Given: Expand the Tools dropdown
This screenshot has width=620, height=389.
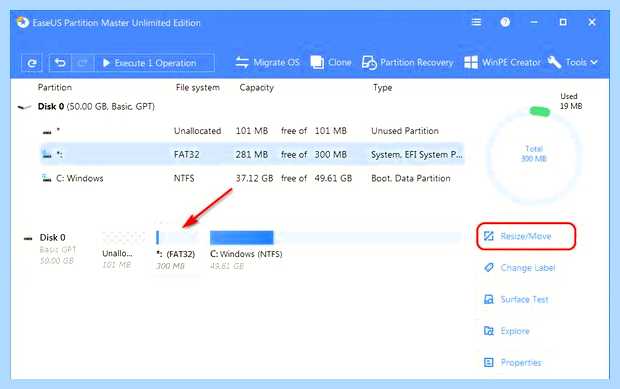Looking at the screenshot, I should click(x=573, y=62).
